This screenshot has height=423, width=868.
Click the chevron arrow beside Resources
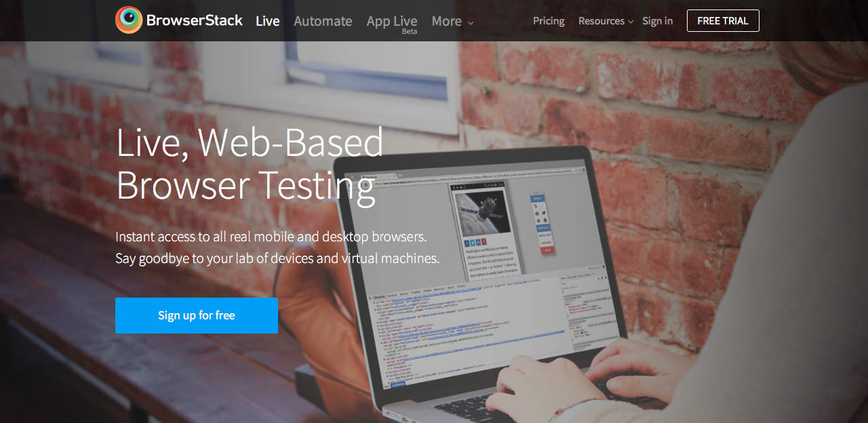pyautogui.click(x=631, y=22)
